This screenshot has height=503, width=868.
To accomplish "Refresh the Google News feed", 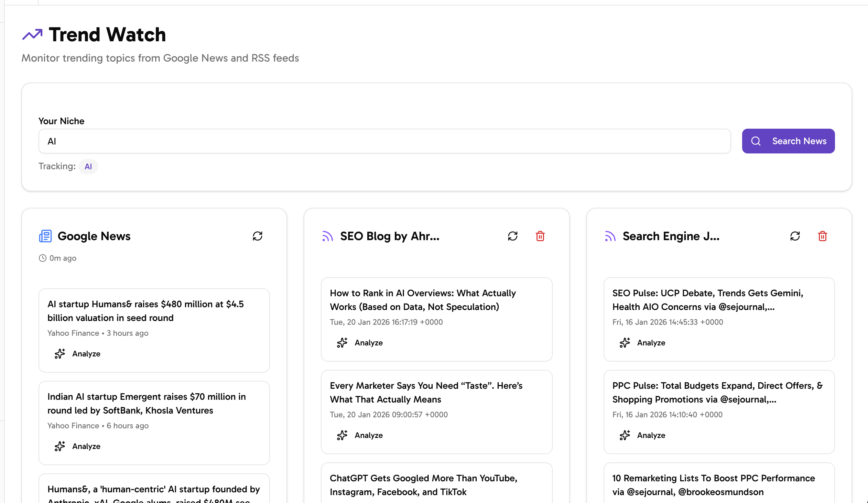I will 257,236.
